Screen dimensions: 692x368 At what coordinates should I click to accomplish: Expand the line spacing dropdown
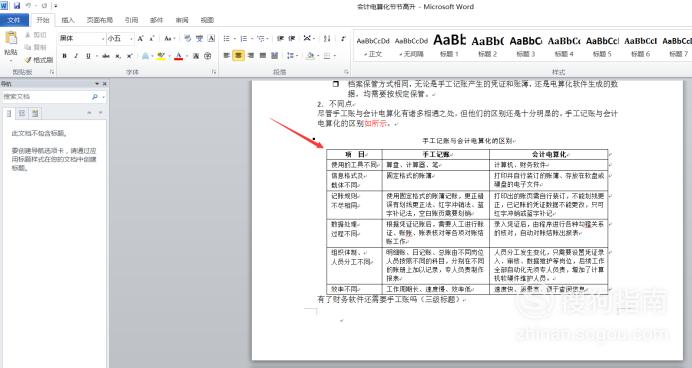(292, 56)
